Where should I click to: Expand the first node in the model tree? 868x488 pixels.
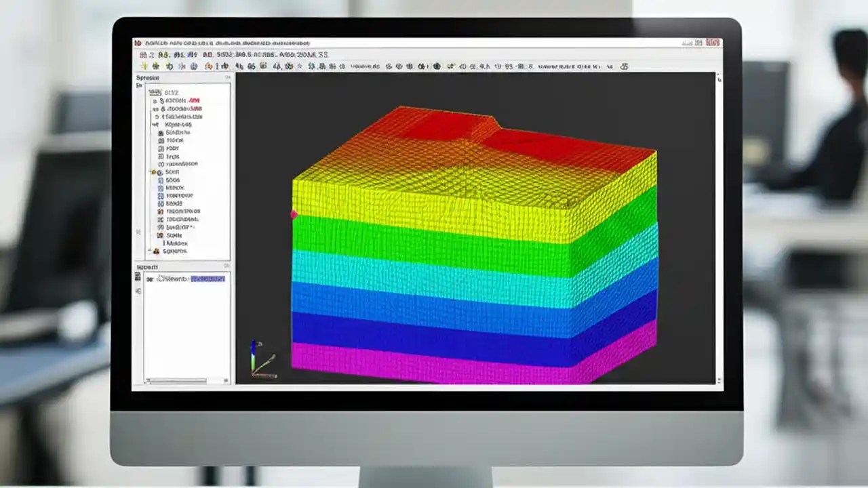tap(155, 99)
